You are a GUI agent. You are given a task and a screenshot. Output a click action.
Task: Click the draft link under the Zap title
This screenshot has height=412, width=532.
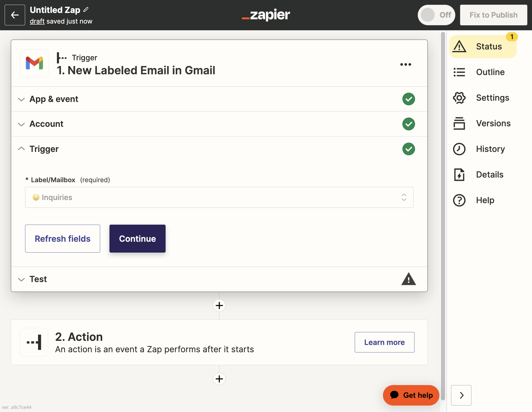tap(37, 21)
